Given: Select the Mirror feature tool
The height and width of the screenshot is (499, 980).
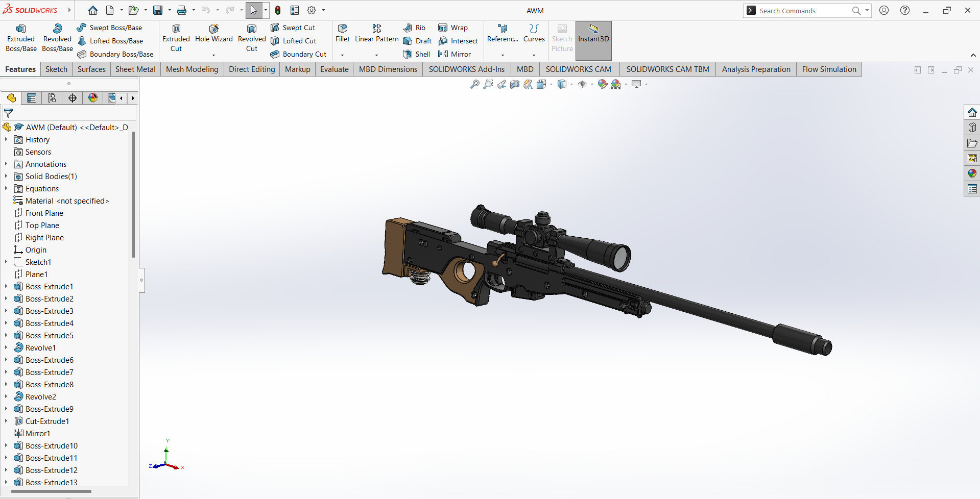Looking at the screenshot, I should click(455, 54).
